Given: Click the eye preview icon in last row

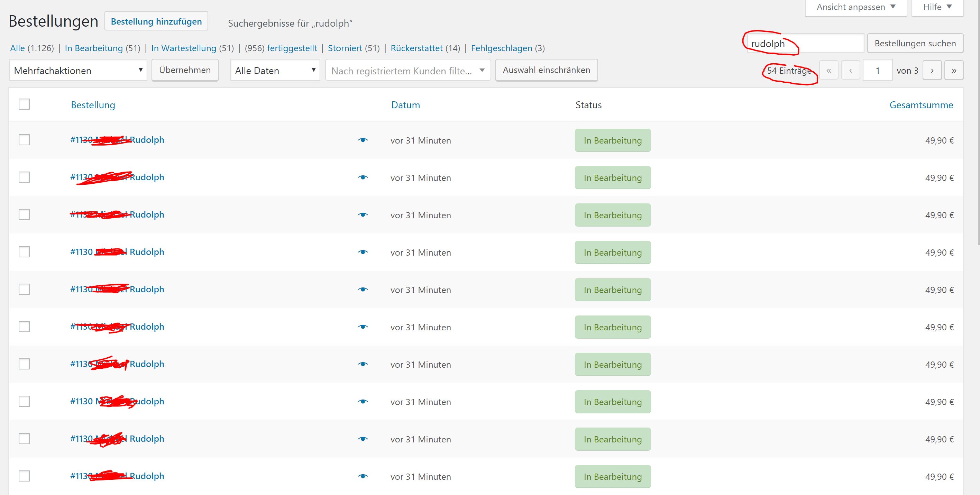Looking at the screenshot, I should (363, 476).
